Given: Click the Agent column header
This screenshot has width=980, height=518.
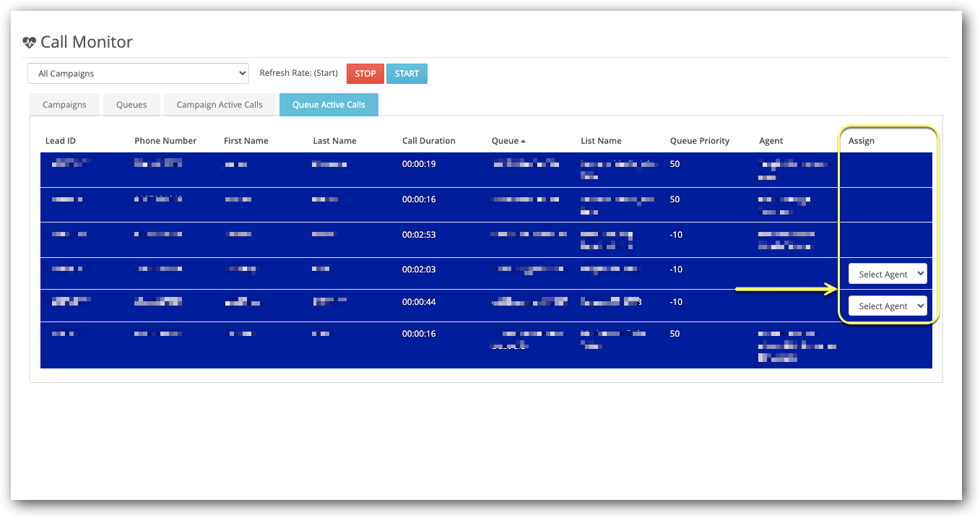Looking at the screenshot, I should [770, 140].
